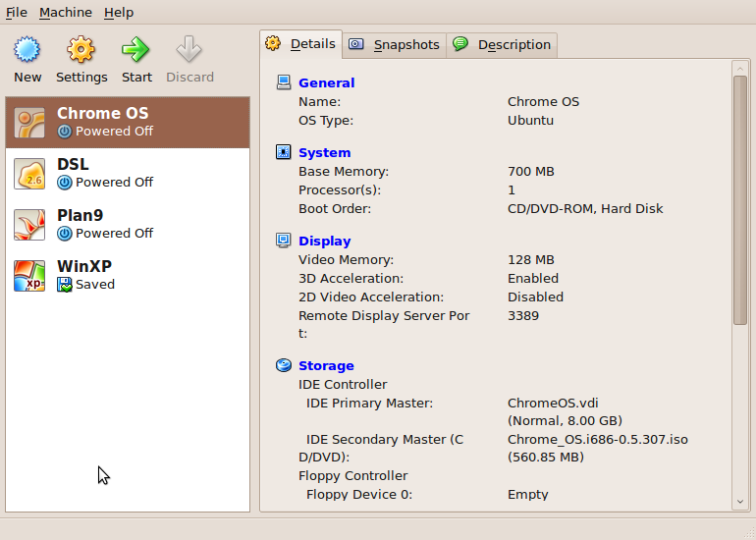The image size is (756, 540).
Task: Select the WinXP machine icon
Action: 29,276
